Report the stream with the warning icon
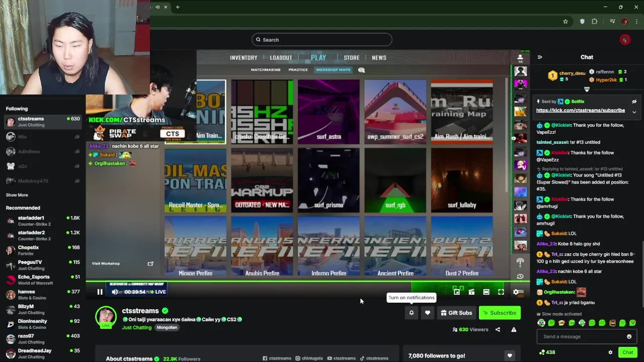The width and height of the screenshot is (644, 362). coord(514,330)
